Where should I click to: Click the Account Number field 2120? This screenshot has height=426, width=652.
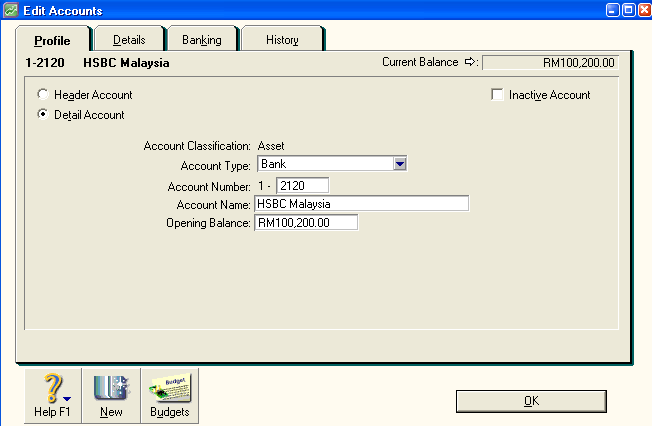click(x=303, y=186)
